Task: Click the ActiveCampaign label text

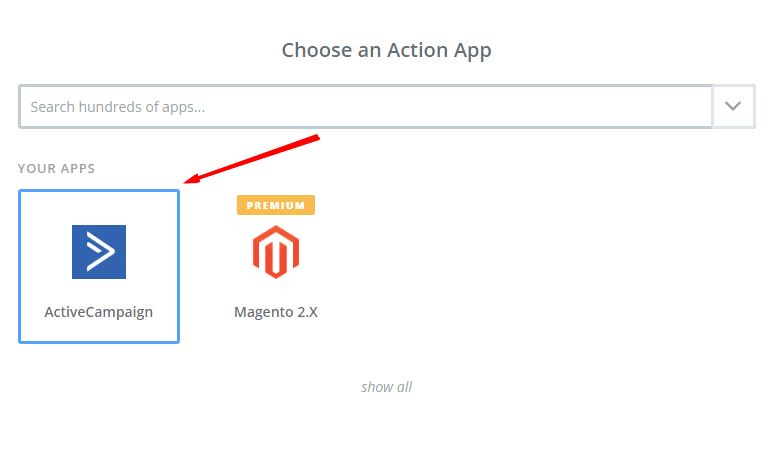Action: (x=99, y=311)
